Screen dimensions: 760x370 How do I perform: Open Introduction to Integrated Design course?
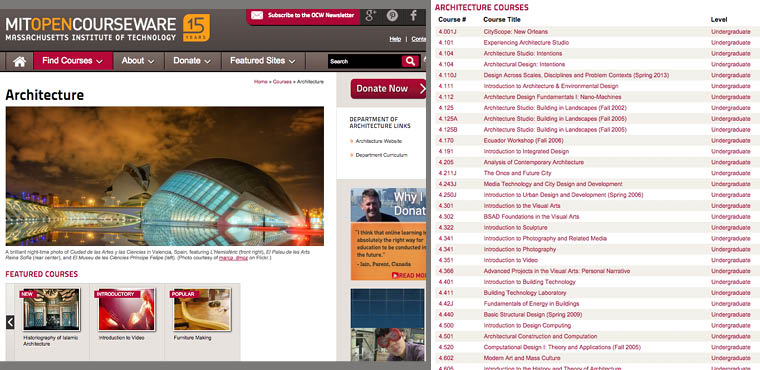tap(526, 151)
